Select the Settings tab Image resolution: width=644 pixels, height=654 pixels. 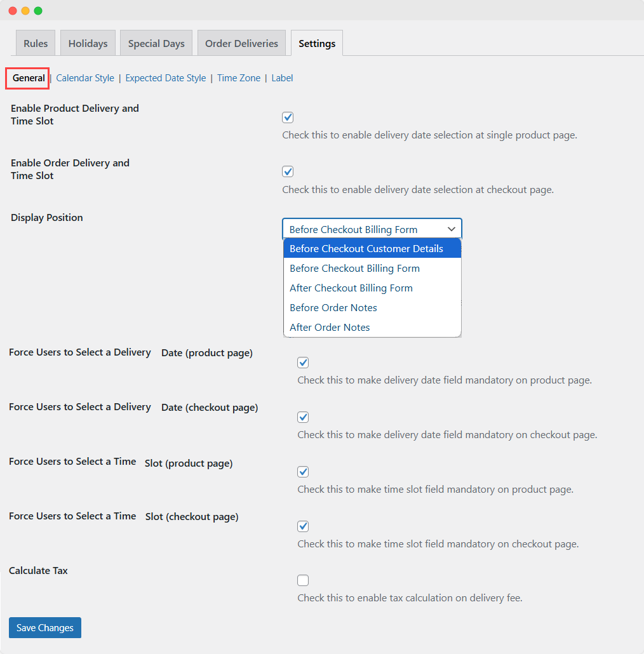tap(316, 43)
